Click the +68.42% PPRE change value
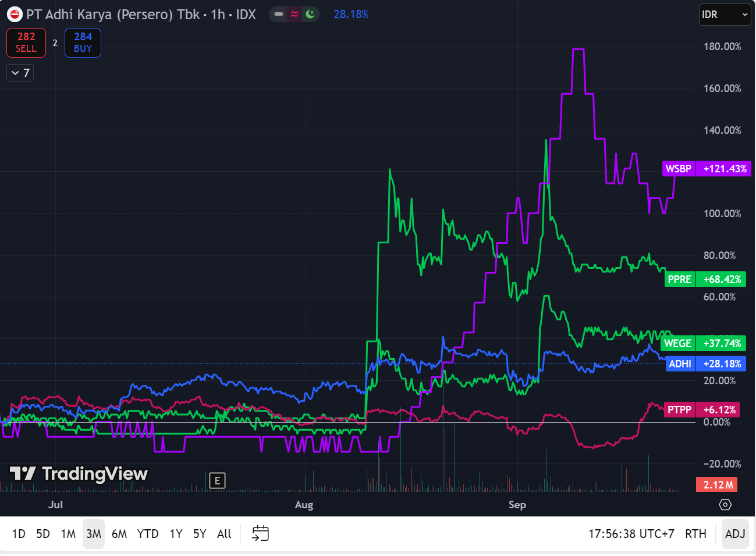Screen dimensions: 756x556 click(722, 279)
